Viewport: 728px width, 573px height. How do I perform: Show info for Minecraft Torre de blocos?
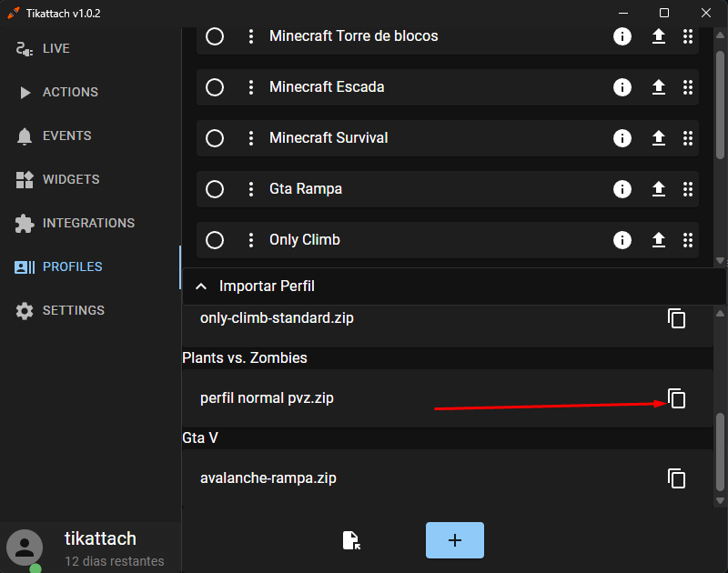coord(622,36)
